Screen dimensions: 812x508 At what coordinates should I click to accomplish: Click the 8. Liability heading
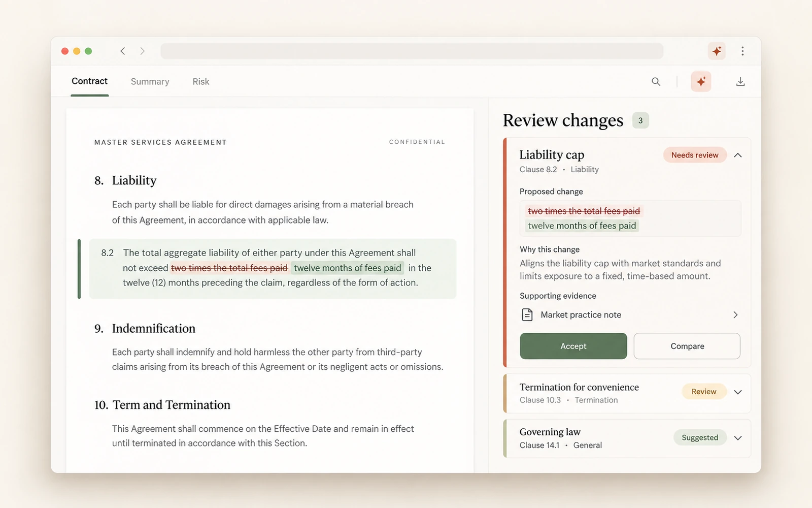[125, 180]
